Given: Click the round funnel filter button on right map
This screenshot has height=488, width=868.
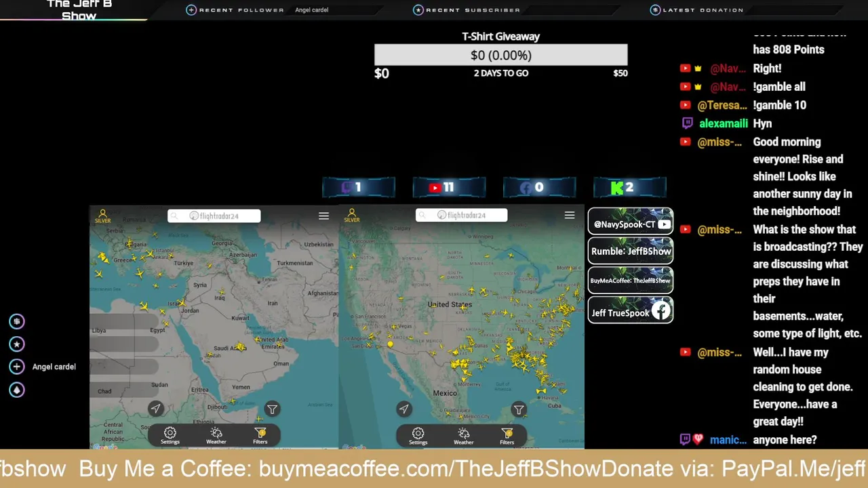Looking at the screenshot, I should [x=519, y=409].
